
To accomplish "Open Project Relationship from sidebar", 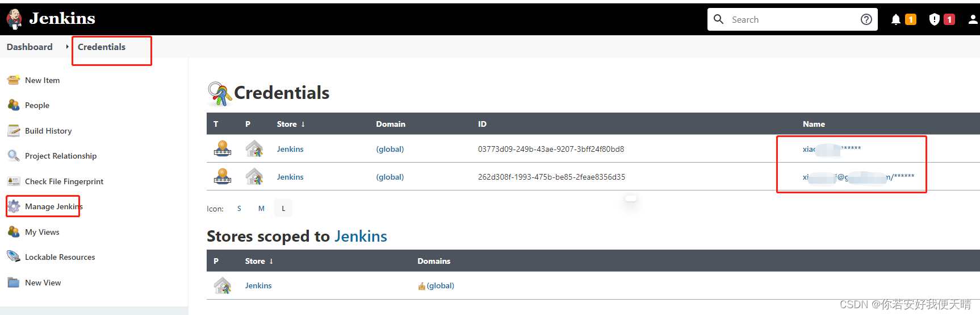I will [x=61, y=156].
